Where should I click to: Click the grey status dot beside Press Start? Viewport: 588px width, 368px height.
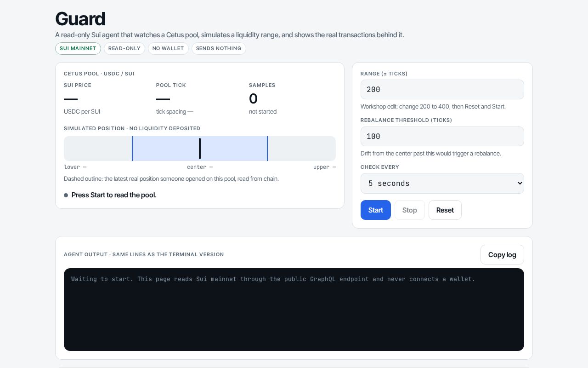pyautogui.click(x=66, y=195)
